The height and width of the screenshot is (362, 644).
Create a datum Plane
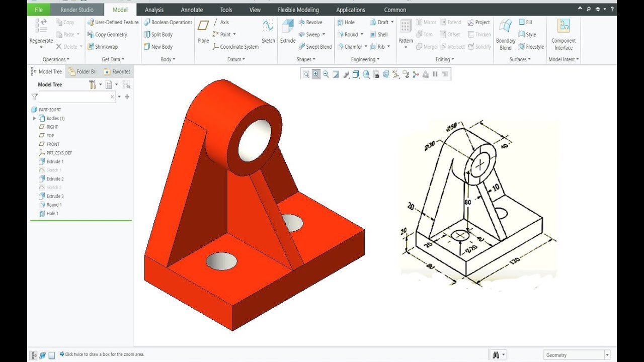203,32
